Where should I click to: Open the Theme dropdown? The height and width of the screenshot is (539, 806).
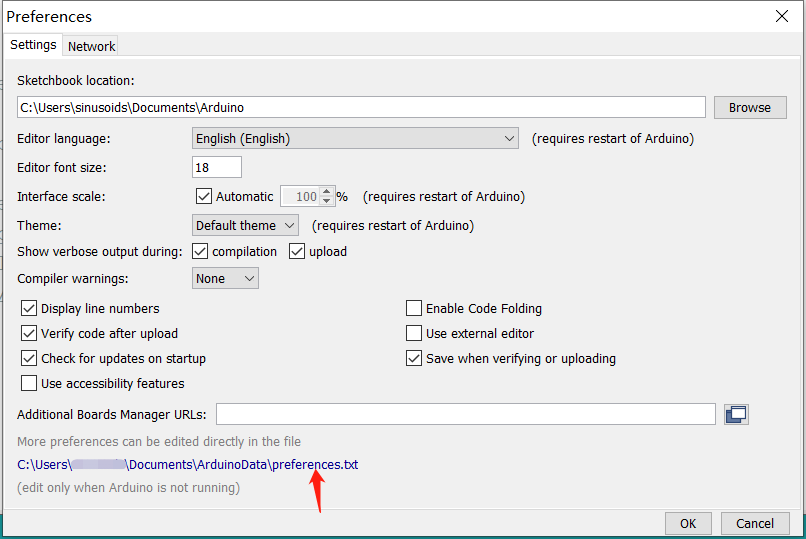click(x=245, y=225)
